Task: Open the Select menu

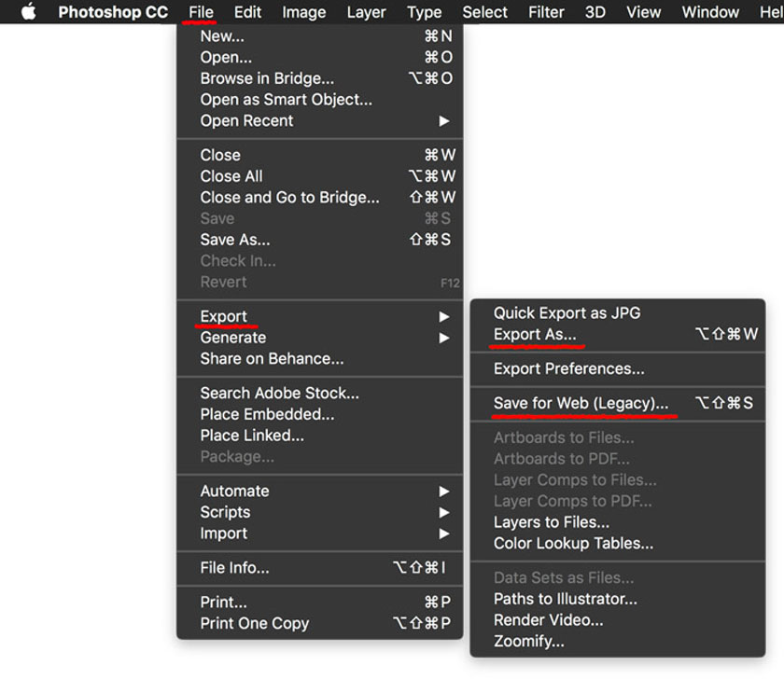Action: tap(484, 12)
